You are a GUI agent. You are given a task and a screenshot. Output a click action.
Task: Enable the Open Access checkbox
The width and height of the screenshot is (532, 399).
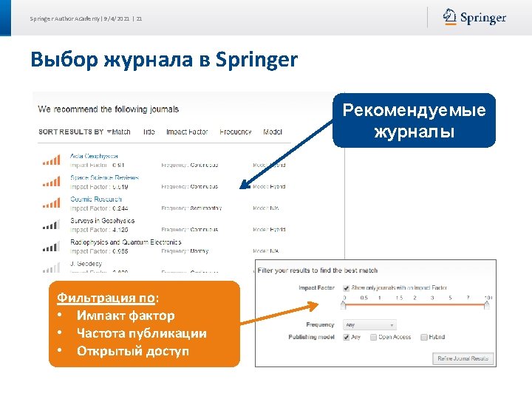(x=373, y=337)
